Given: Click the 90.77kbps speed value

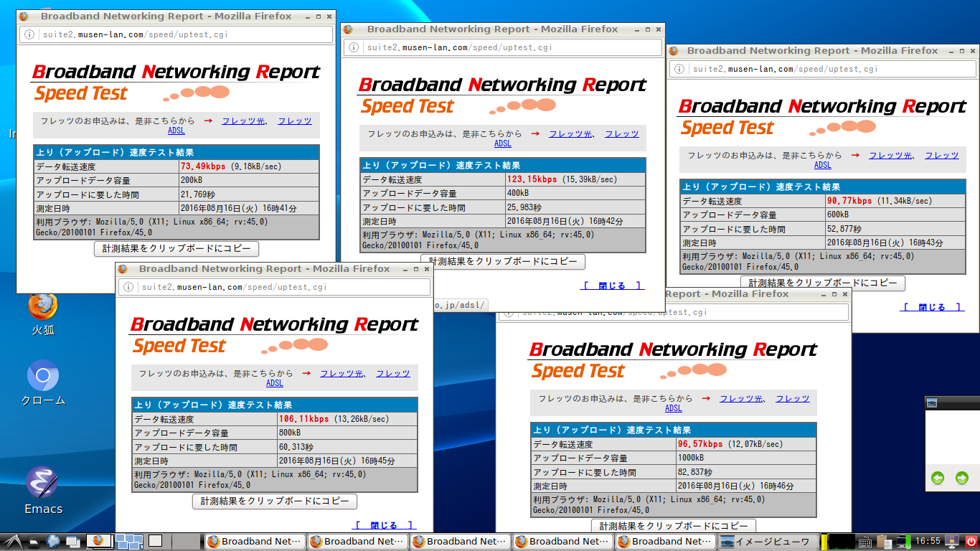Looking at the screenshot, I should tap(849, 201).
